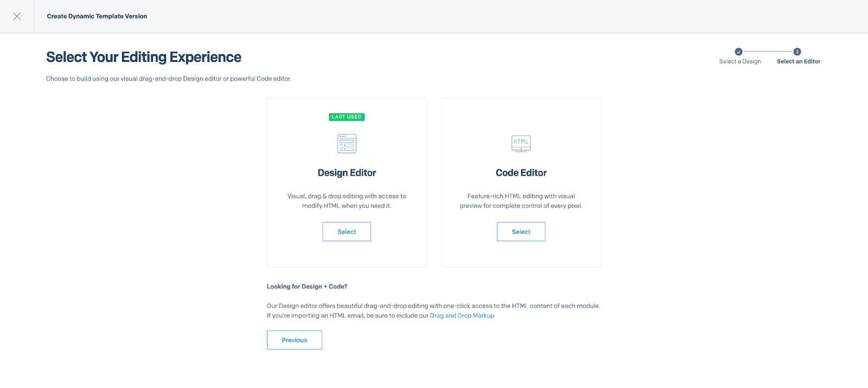The height and width of the screenshot is (388, 868).
Task: Go to the Select a Design step
Action: coord(740,61)
